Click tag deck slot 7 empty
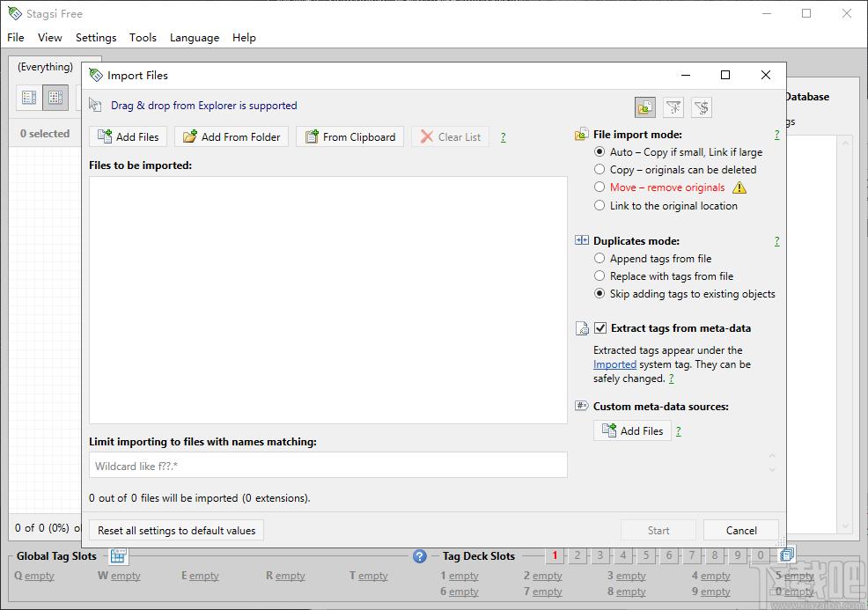Viewport: 868px width, 610px height. [542, 592]
